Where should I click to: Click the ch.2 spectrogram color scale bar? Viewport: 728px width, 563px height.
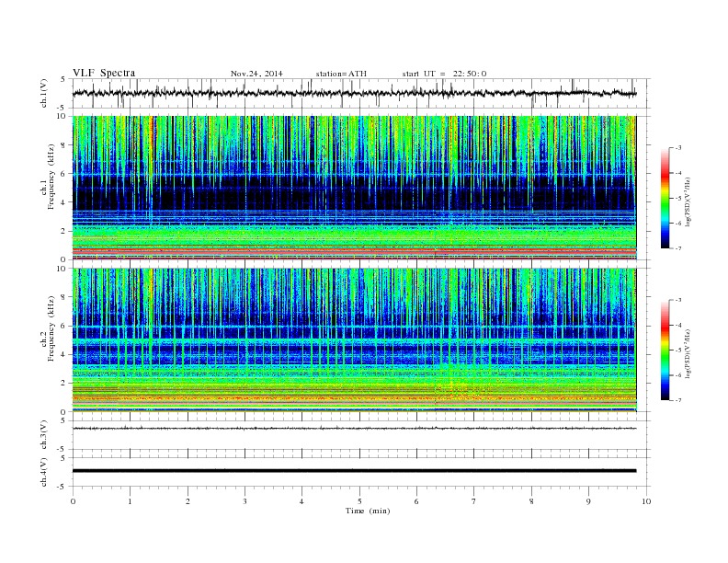pos(665,350)
